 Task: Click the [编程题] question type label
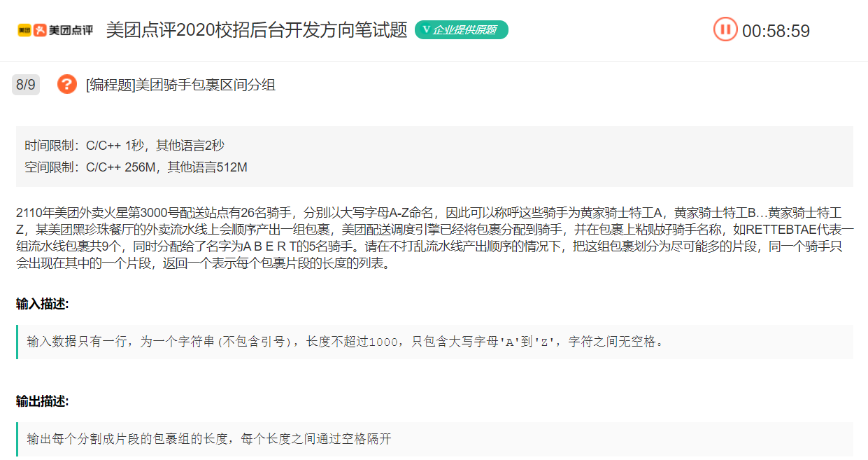point(111,85)
